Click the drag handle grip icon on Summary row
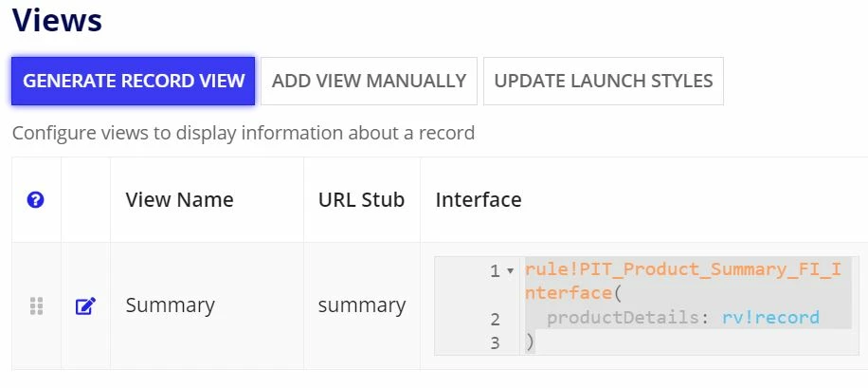Viewport: 868px width, 388px height. tap(36, 306)
